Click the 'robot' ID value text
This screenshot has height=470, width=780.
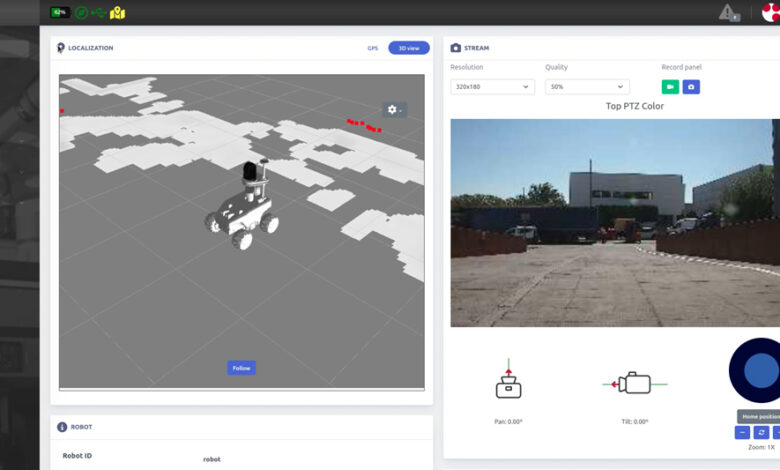click(212, 459)
